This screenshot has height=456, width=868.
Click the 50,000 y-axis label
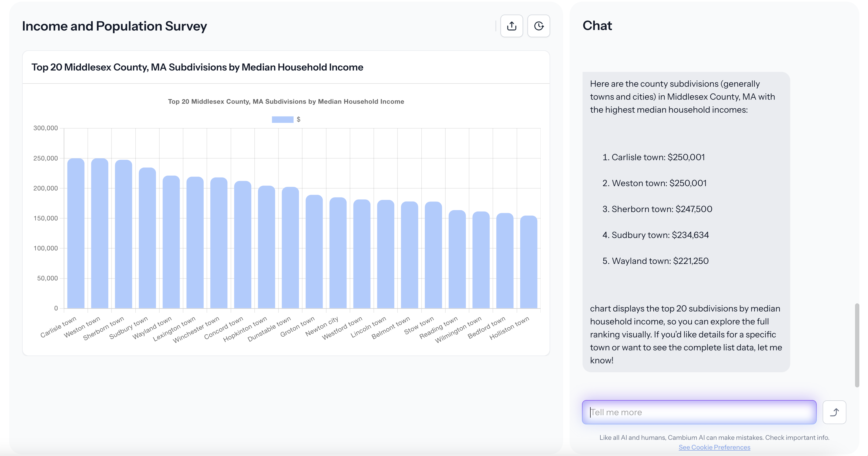47,278
